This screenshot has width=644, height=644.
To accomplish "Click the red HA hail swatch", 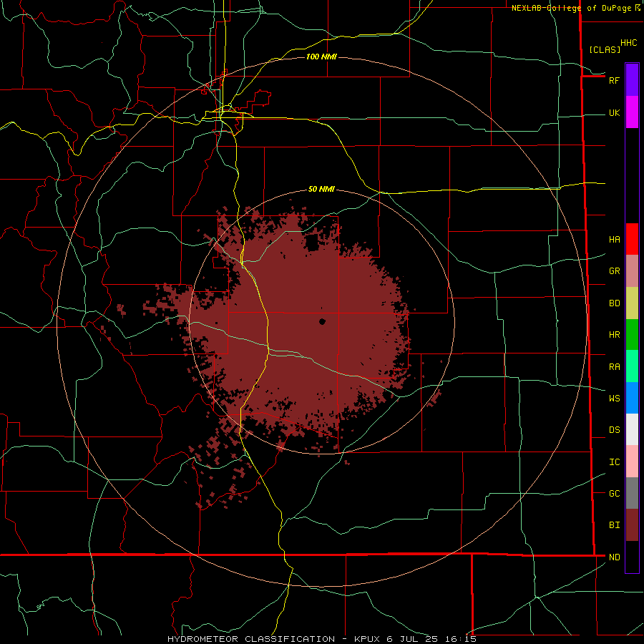I will click(x=632, y=239).
